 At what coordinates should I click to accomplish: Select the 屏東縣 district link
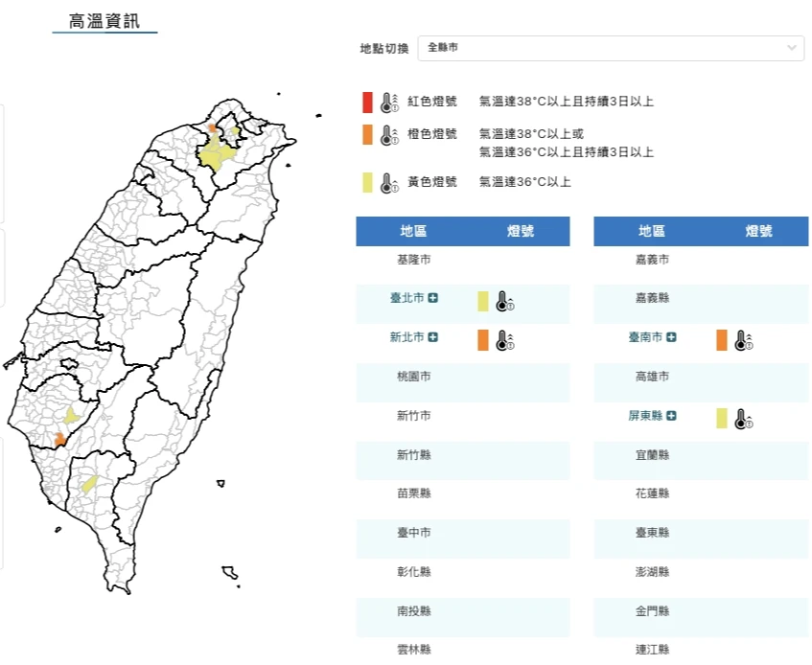click(x=645, y=416)
